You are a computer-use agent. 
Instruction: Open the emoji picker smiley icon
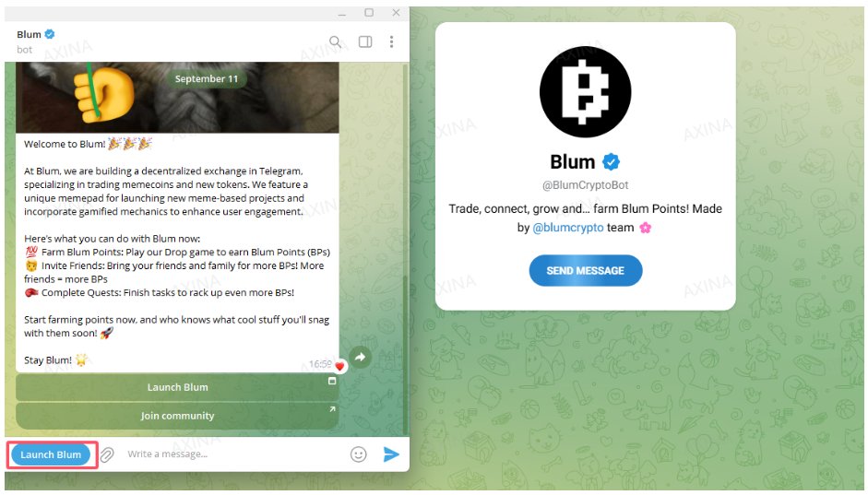(x=359, y=454)
